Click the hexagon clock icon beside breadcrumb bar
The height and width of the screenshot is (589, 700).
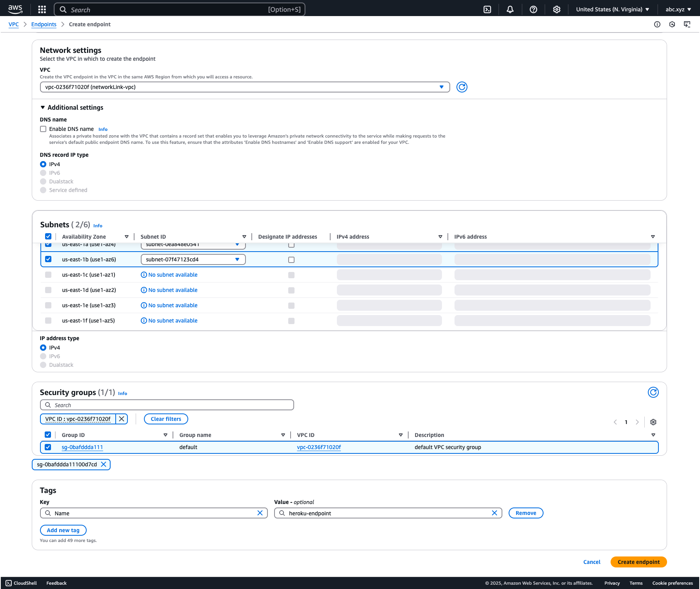[x=672, y=24]
